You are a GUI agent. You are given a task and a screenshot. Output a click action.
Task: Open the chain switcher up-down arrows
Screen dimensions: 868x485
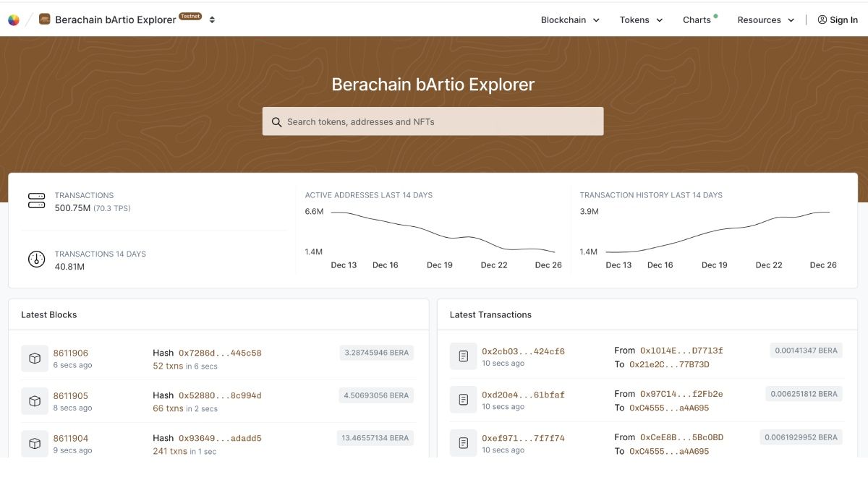(212, 20)
